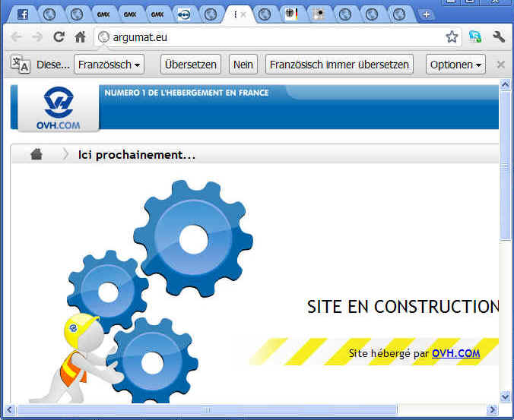Click the construction worker figure

pos(77,358)
